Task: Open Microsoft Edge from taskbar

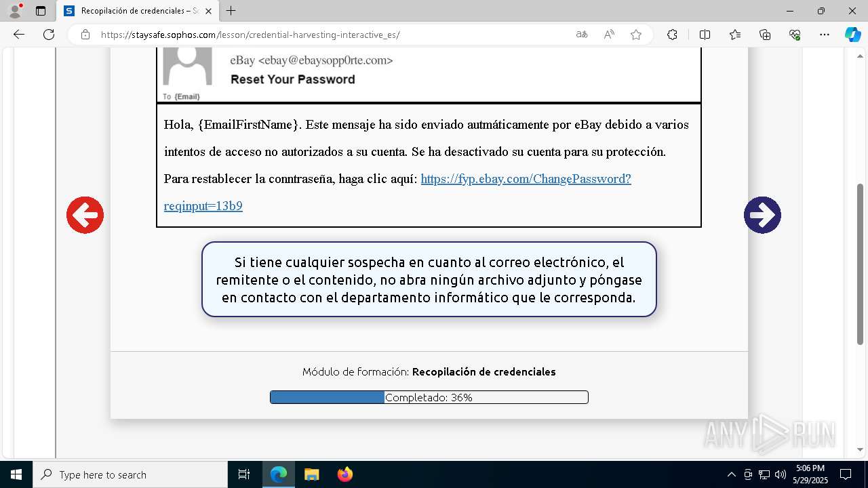Action: point(279,474)
